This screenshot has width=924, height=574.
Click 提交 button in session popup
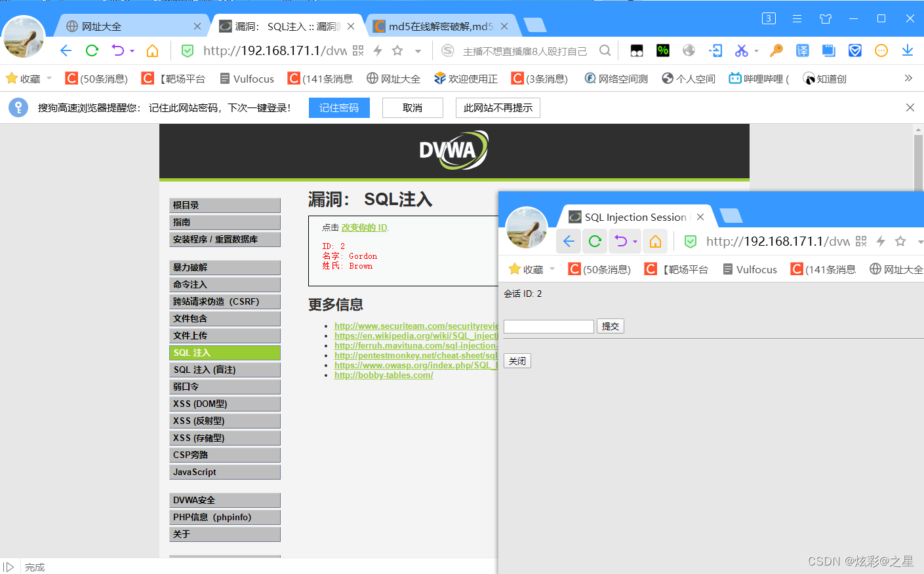click(x=610, y=326)
